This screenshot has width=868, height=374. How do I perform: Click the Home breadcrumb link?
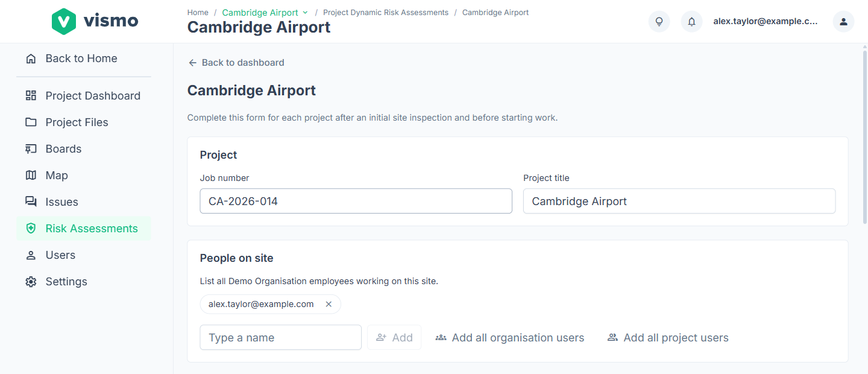pos(198,13)
